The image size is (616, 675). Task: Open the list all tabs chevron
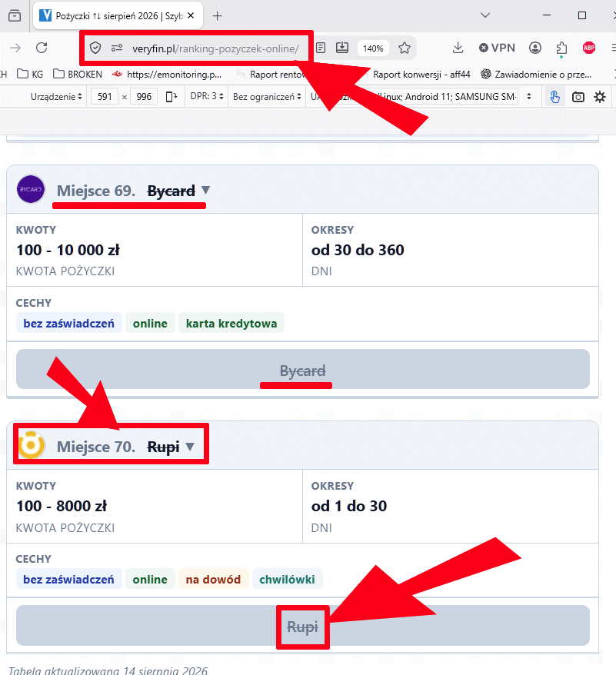[x=485, y=15]
